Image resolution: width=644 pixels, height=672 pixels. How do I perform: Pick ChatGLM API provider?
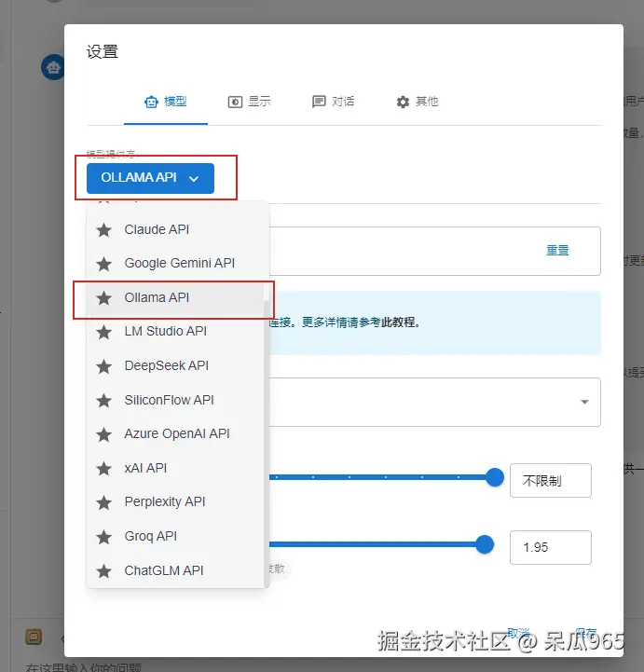pos(175,570)
